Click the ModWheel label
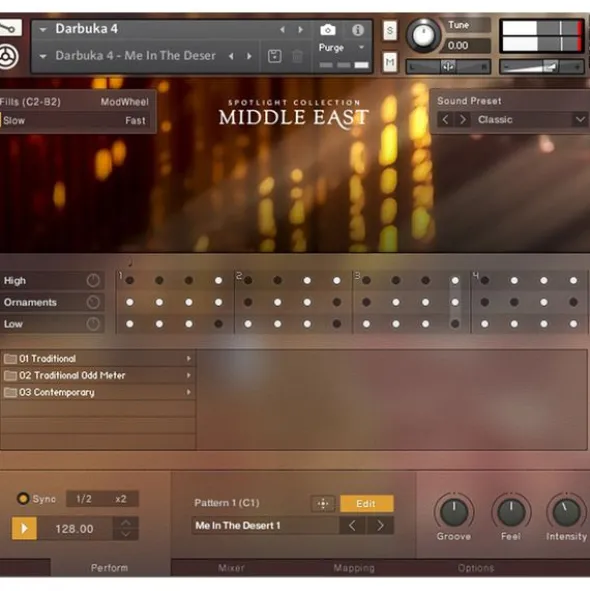This screenshot has height=591, width=590. 125,102
